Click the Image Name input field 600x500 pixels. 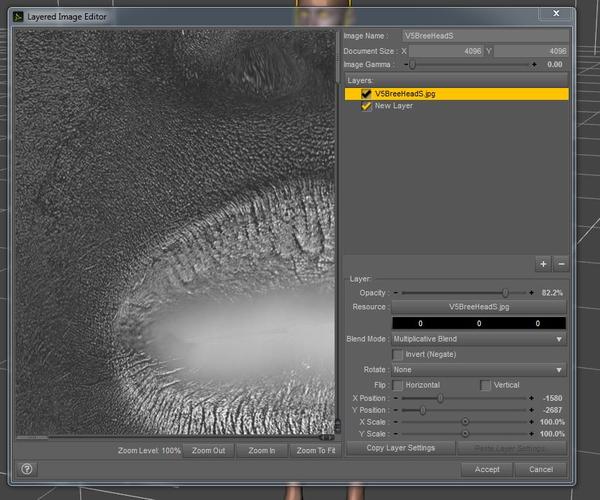coord(484,35)
